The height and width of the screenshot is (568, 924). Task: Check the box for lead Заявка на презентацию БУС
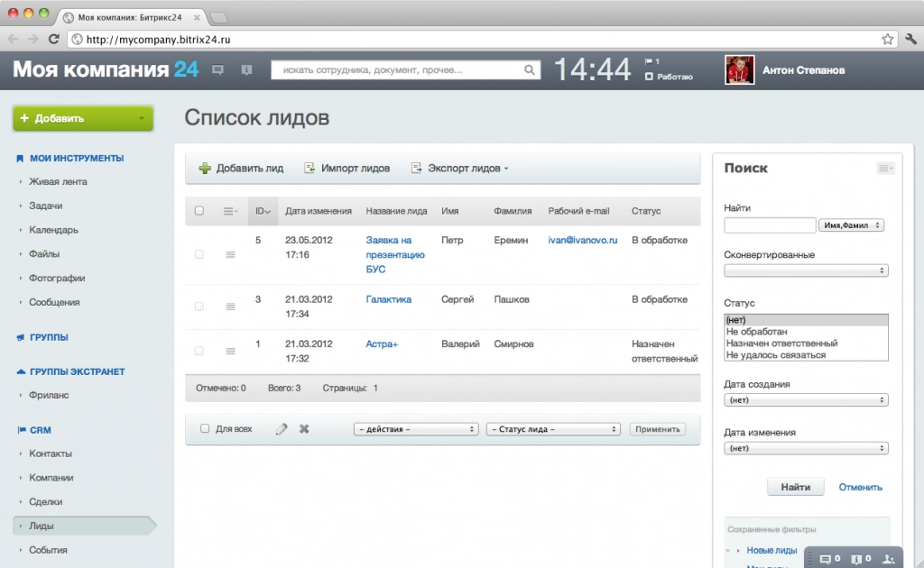coord(199,255)
